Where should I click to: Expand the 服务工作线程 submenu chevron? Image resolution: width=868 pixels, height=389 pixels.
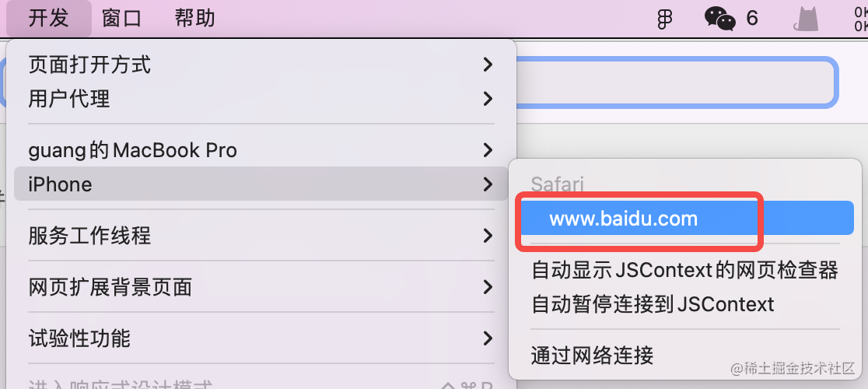point(488,237)
